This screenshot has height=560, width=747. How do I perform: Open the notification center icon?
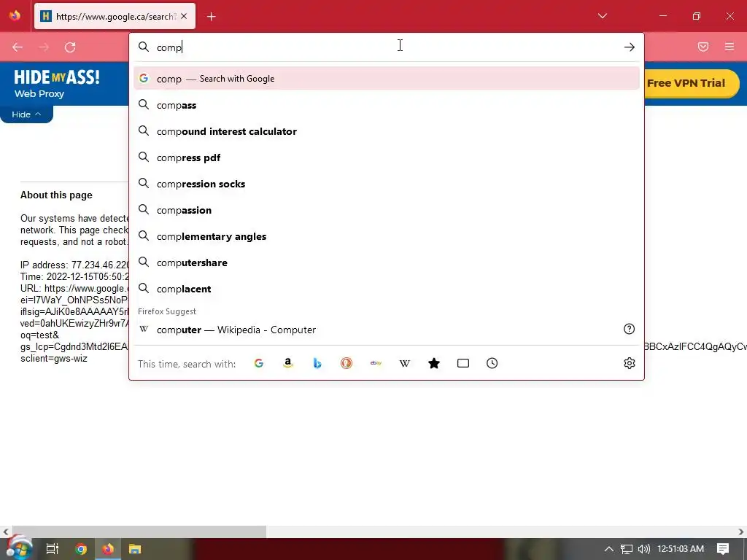coord(722,549)
